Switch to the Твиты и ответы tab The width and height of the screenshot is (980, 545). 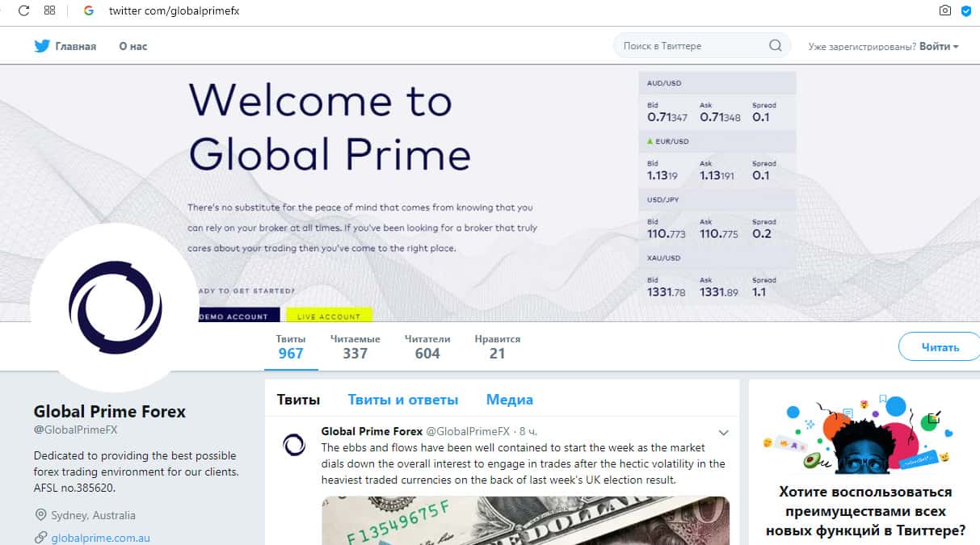pyautogui.click(x=403, y=400)
